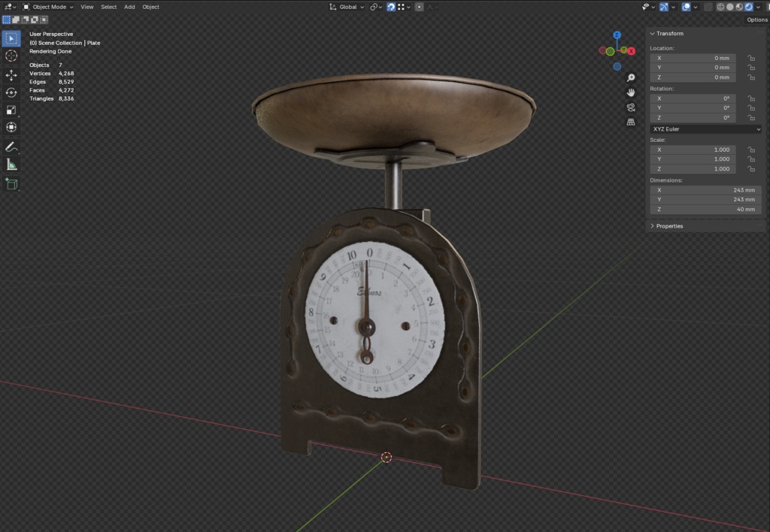Open the Object Mode dropdown
This screenshot has height=532, width=770.
(47, 7)
